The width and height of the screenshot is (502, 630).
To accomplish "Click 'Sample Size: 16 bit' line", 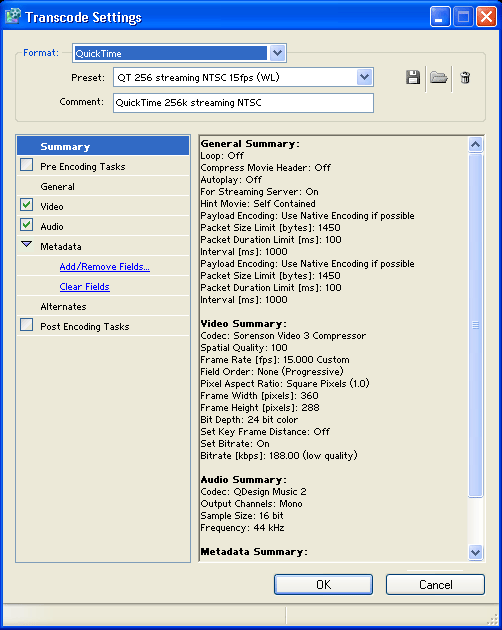I will (x=242, y=516).
